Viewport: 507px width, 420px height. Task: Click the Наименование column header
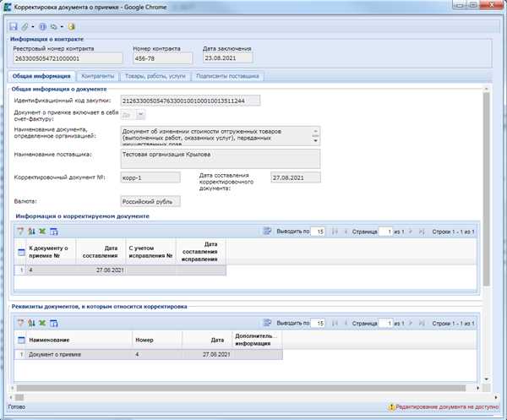pos(79,340)
